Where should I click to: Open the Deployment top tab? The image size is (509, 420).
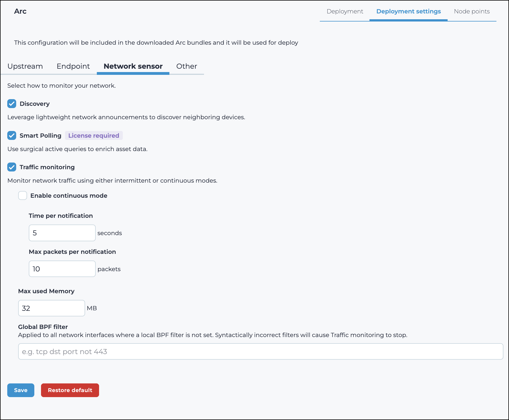click(345, 11)
